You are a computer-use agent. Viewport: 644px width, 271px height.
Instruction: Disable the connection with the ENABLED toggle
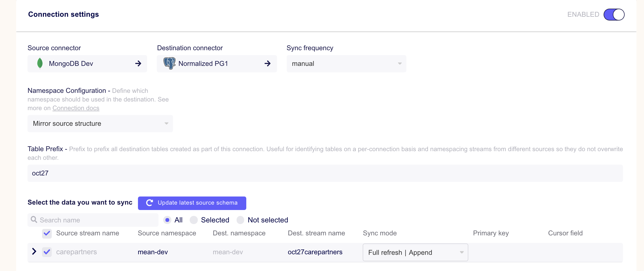point(614,15)
